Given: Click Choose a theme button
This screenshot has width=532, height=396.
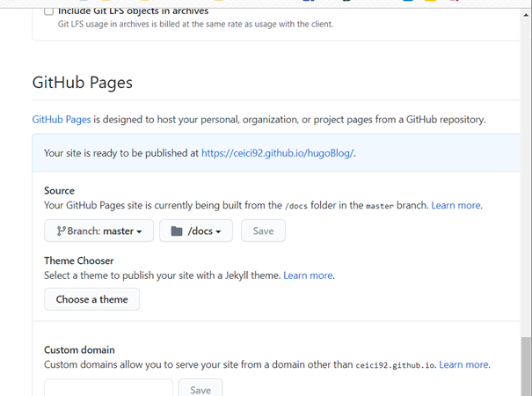Looking at the screenshot, I should pyautogui.click(x=92, y=299).
